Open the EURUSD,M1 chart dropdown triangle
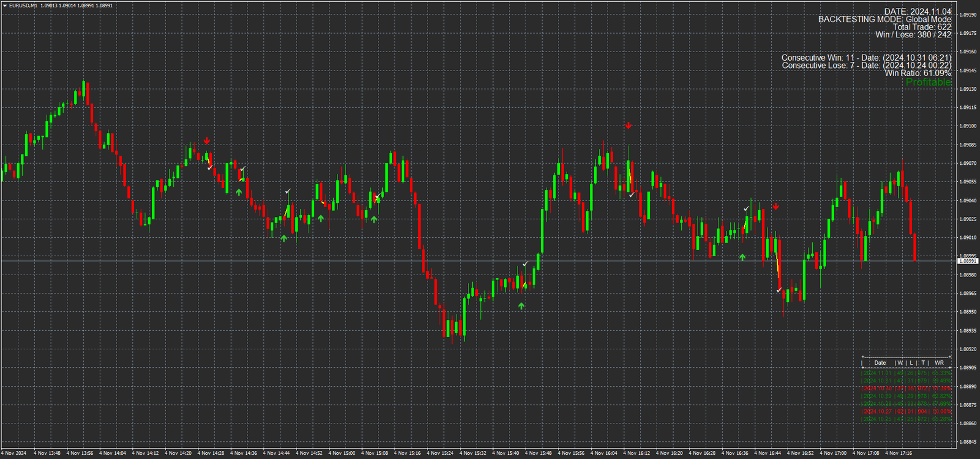This screenshot has width=980, height=459. [x=5, y=6]
